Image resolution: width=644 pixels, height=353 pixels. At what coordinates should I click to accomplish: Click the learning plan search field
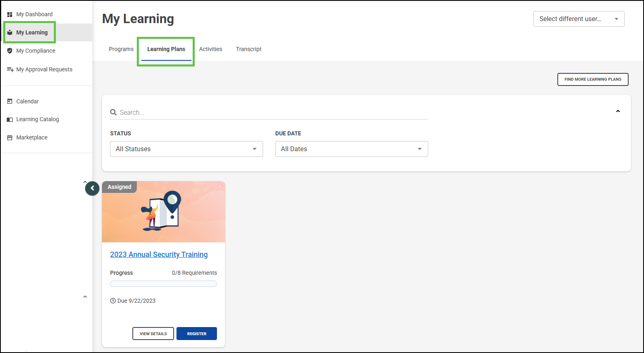click(271, 112)
